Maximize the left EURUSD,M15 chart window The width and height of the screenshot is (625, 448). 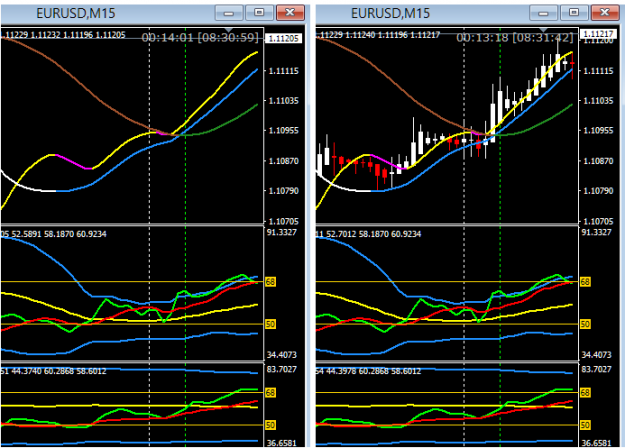[x=259, y=13]
